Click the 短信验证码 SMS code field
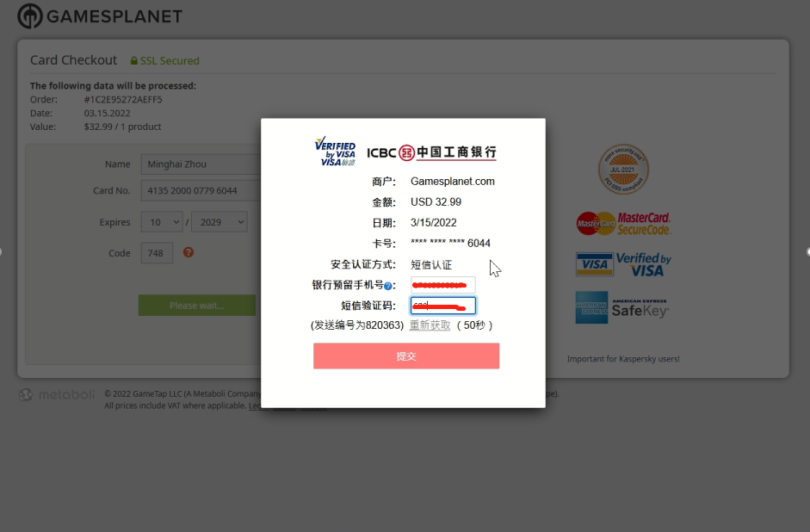The image size is (810, 532). pos(442,306)
